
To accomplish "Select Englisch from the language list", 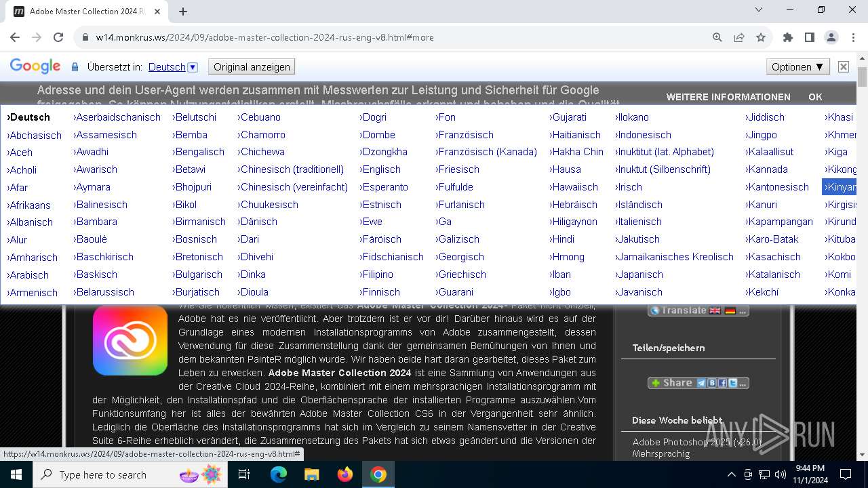I will pyautogui.click(x=380, y=169).
